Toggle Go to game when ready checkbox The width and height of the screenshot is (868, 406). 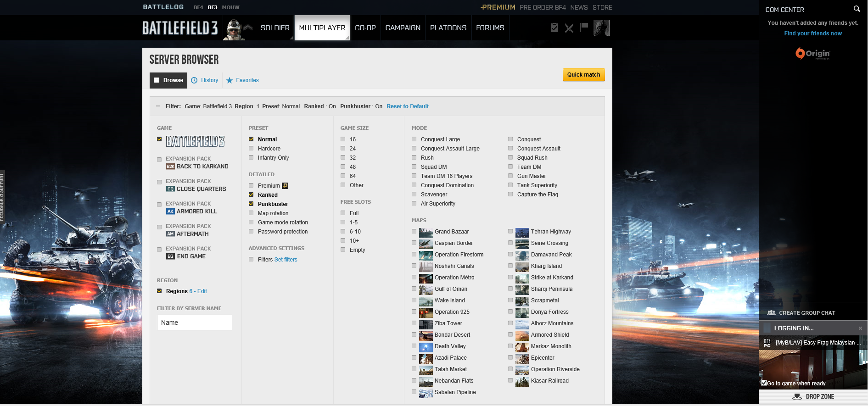tap(764, 383)
